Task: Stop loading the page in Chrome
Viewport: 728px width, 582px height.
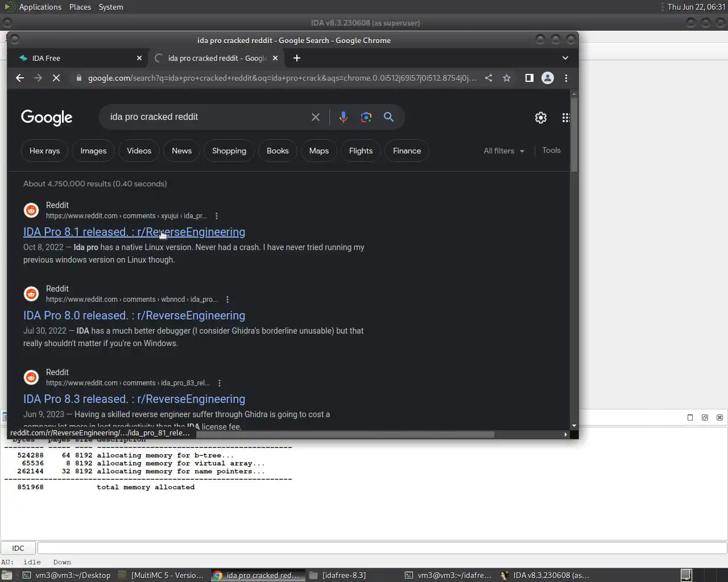Action: (x=56, y=78)
